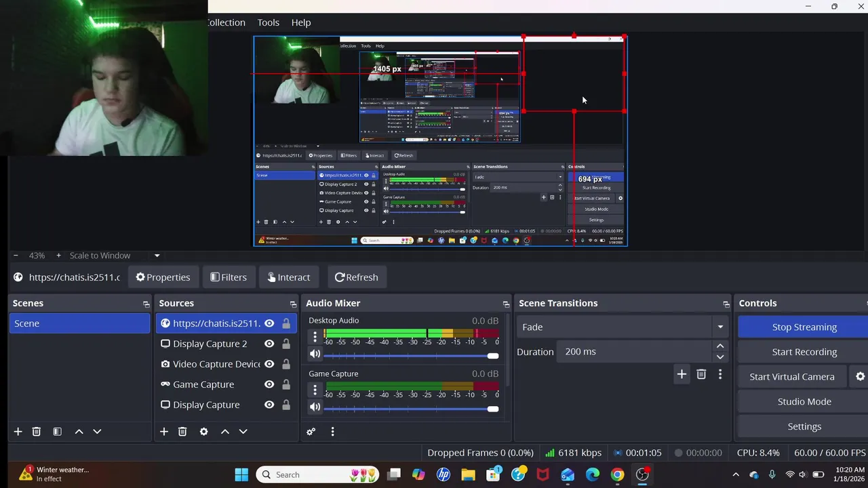This screenshot has width=868, height=488.
Task: Adjust the Desktop Audio volume slider
Action: coord(411,355)
